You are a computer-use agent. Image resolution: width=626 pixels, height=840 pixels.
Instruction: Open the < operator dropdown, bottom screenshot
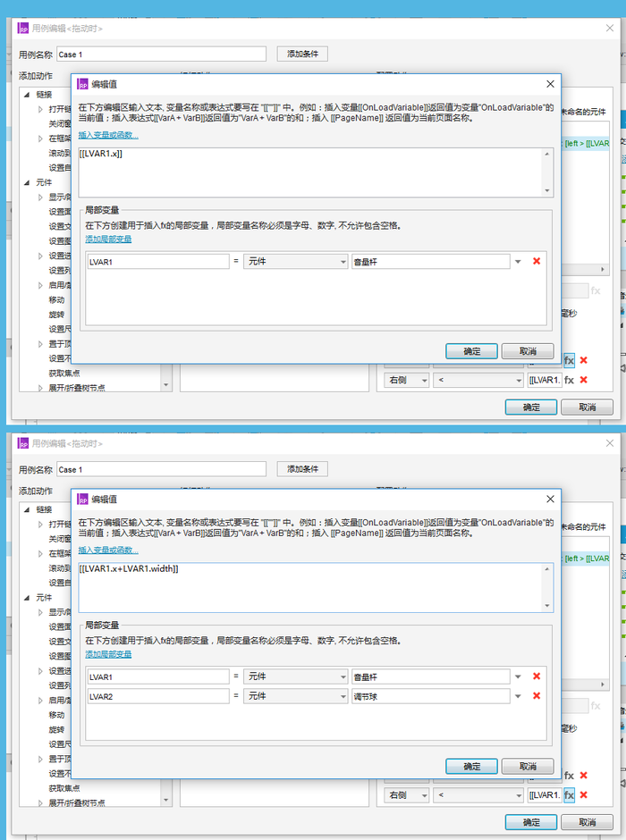click(x=478, y=795)
